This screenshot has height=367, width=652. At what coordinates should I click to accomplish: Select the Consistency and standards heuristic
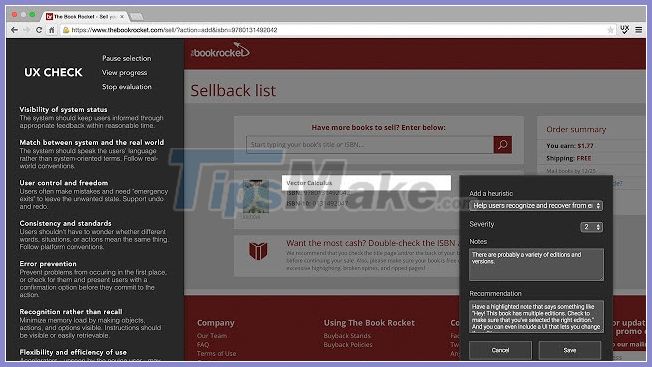(x=65, y=224)
